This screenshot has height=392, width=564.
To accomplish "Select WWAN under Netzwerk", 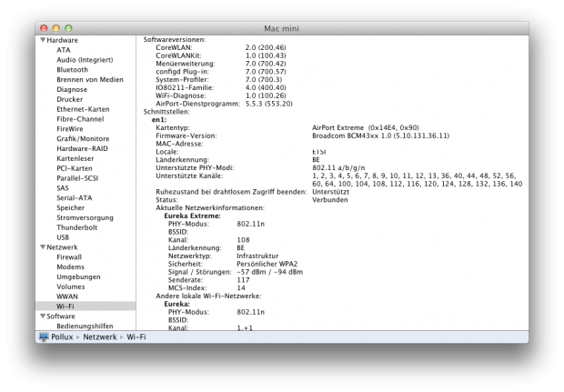I will coord(67,297).
